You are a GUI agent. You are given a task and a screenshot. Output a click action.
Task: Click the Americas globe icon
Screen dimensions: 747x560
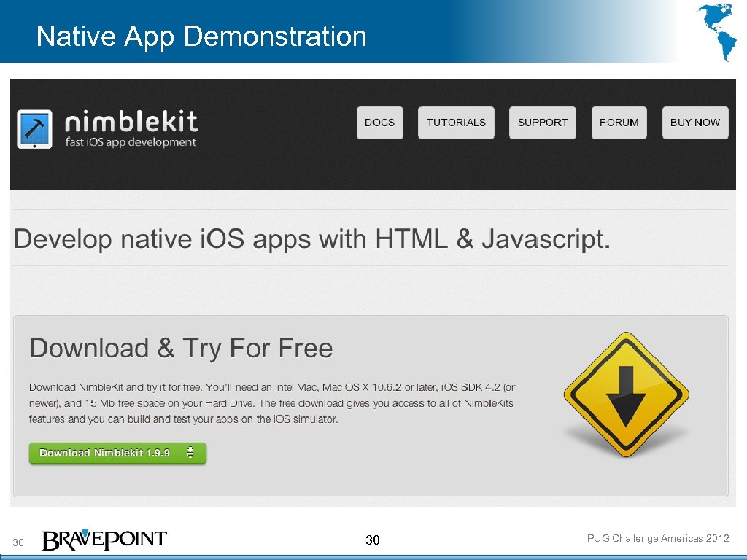(717, 31)
